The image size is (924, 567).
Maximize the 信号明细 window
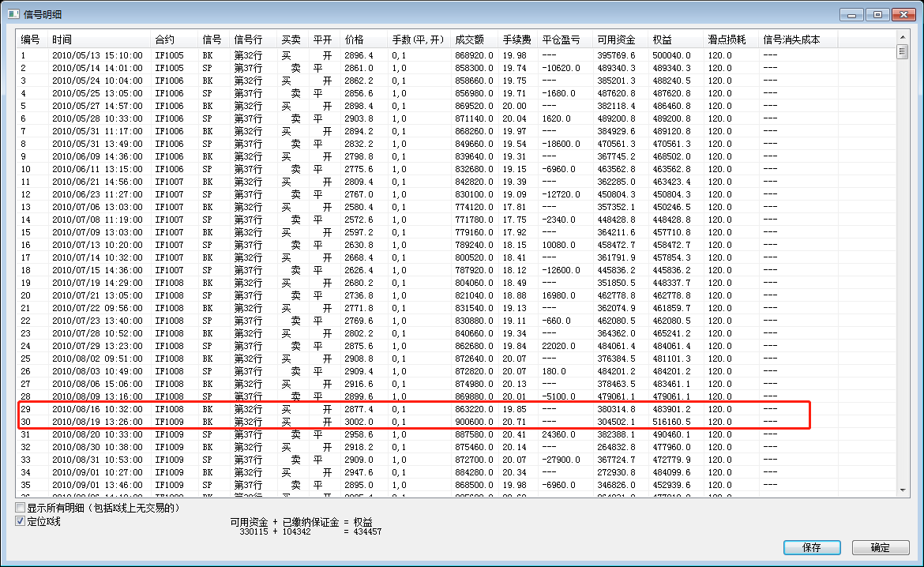point(877,14)
